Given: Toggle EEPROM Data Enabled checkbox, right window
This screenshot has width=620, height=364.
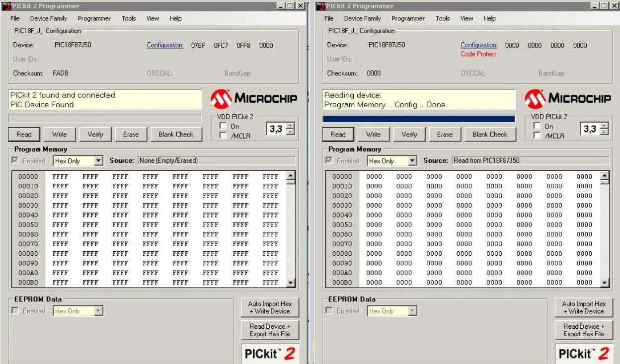Looking at the screenshot, I should pyautogui.click(x=329, y=310).
